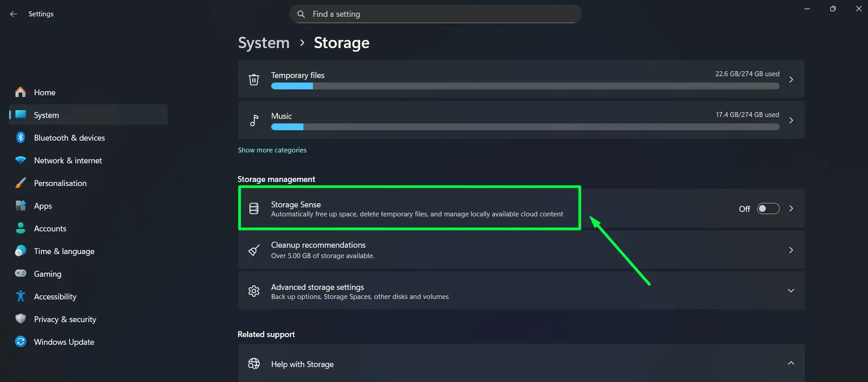Viewport: 868px width, 382px height.
Task: Expand Advanced storage settings chevron
Action: 791,290
